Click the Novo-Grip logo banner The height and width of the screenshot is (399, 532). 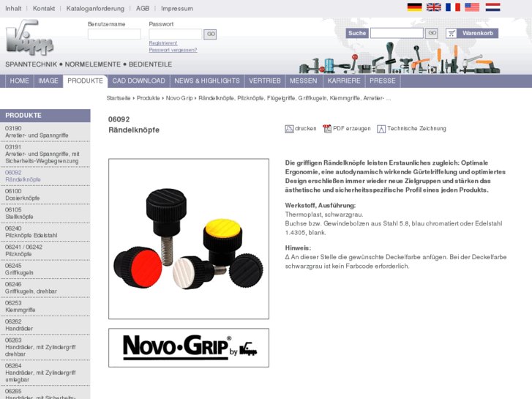tap(189, 348)
